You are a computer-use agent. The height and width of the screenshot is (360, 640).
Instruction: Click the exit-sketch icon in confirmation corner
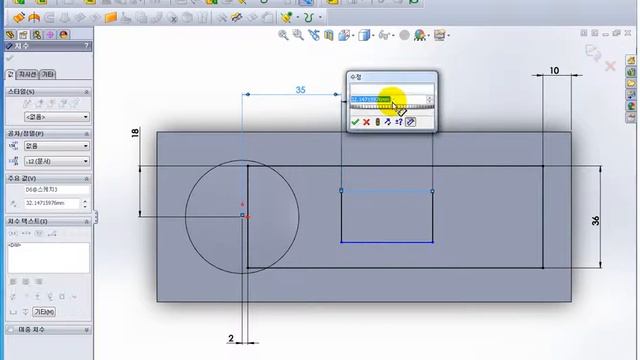tap(592, 52)
